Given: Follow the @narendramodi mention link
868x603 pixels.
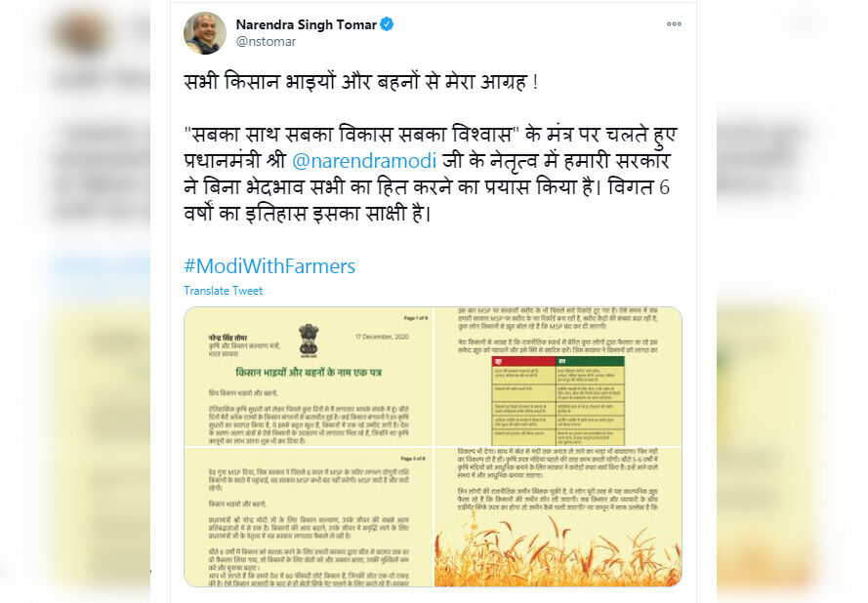Looking at the screenshot, I should (363, 160).
